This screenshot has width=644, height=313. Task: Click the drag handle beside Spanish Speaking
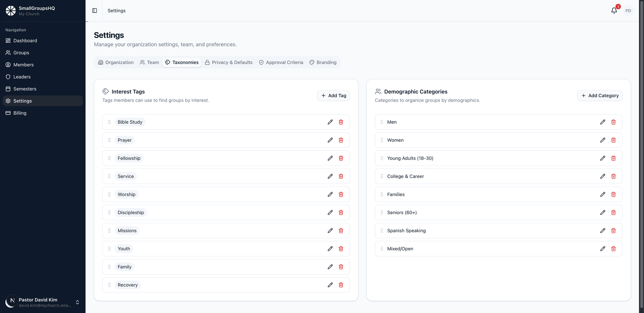[381, 231]
